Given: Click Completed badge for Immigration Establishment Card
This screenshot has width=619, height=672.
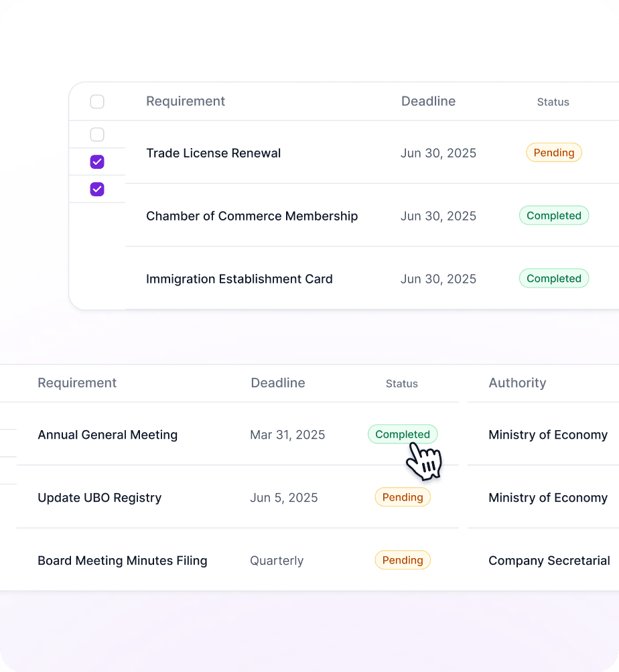Looking at the screenshot, I should [553, 279].
